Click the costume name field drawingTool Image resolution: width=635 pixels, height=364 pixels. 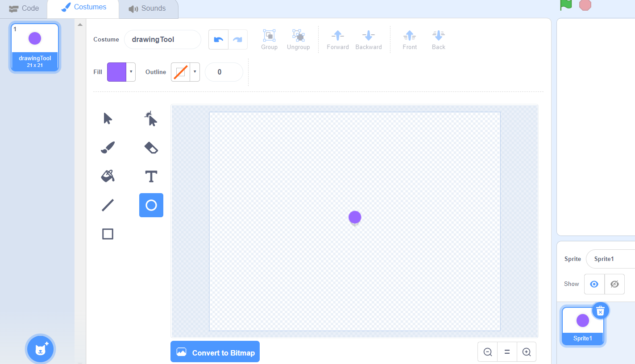click(x=162, y=40)
